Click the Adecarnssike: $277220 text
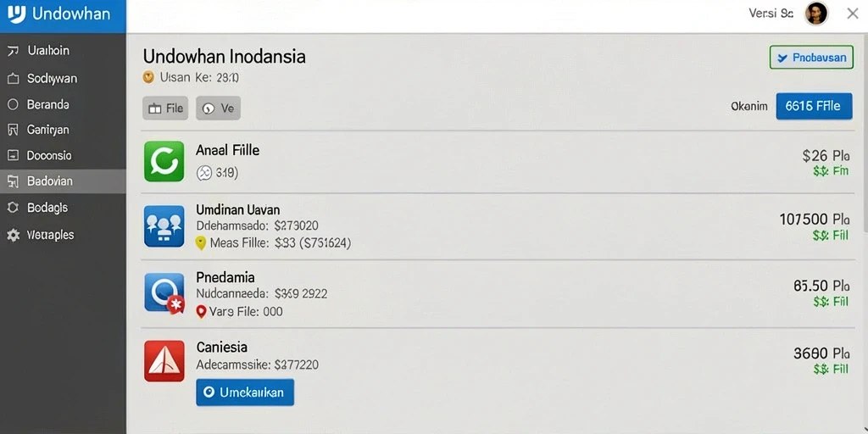Screen dimensions: 868x434 tap(258, 364)
